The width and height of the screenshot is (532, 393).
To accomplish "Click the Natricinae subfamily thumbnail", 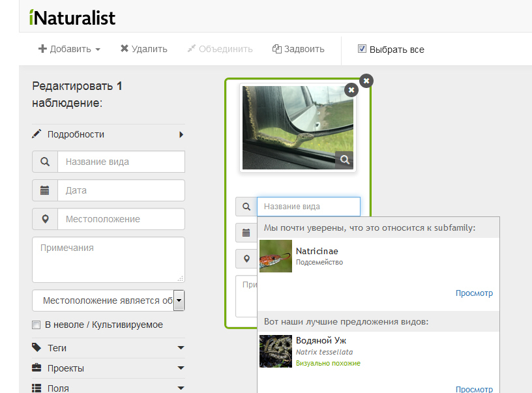I will point(275,256).
